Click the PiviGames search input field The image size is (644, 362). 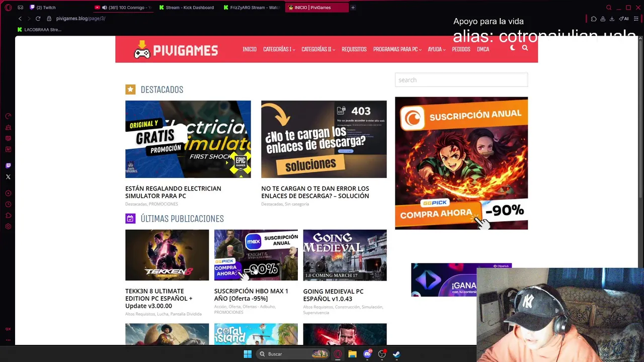pyautogui.click(x=461, y=80)
